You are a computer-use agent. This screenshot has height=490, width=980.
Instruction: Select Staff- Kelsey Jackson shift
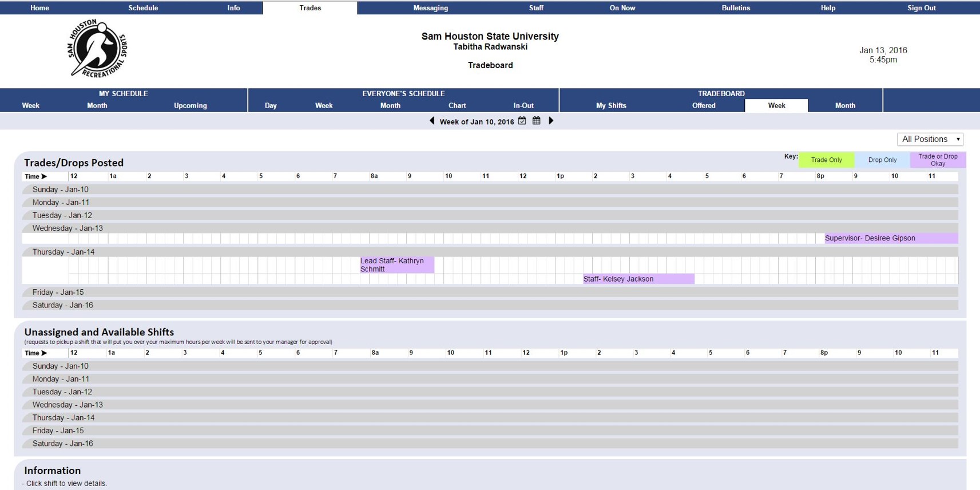(638, 279)
